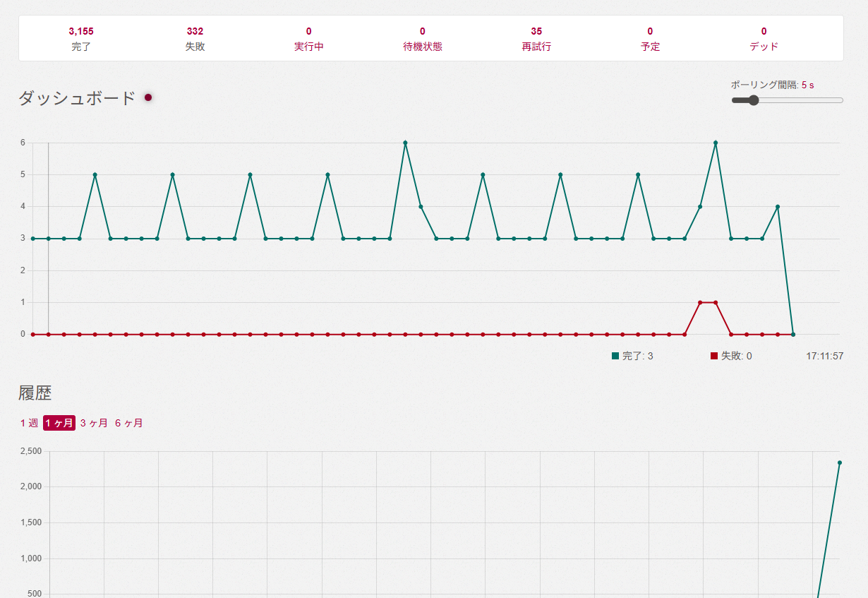Switch history range to 1 週

pyautogui.click(x=29, y=423)
